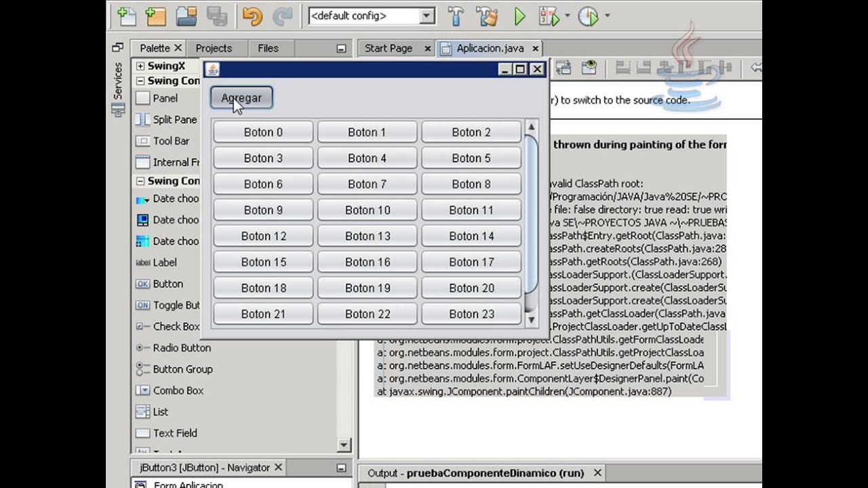Screen dimensions: 868x488
Task: Close the Navigator panel
Action: click(x=278, y=468)
